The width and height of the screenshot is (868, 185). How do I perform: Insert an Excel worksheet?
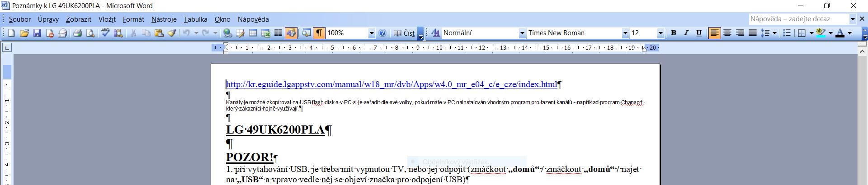click(265, 33)
